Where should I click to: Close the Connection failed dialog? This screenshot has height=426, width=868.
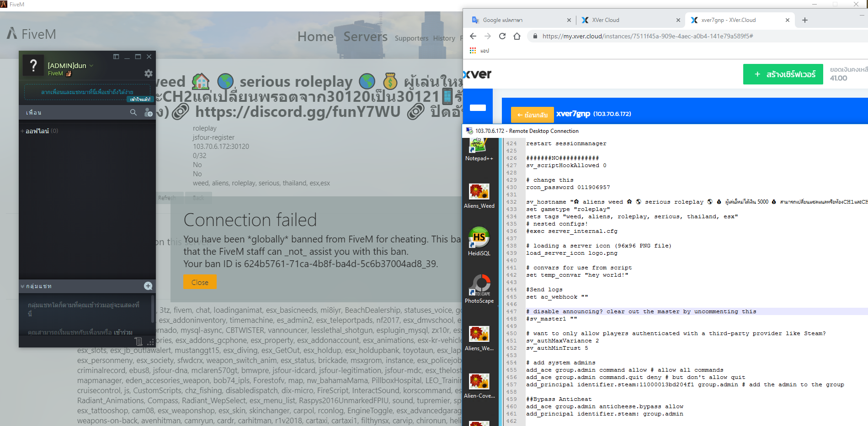(x=200, y=282)
